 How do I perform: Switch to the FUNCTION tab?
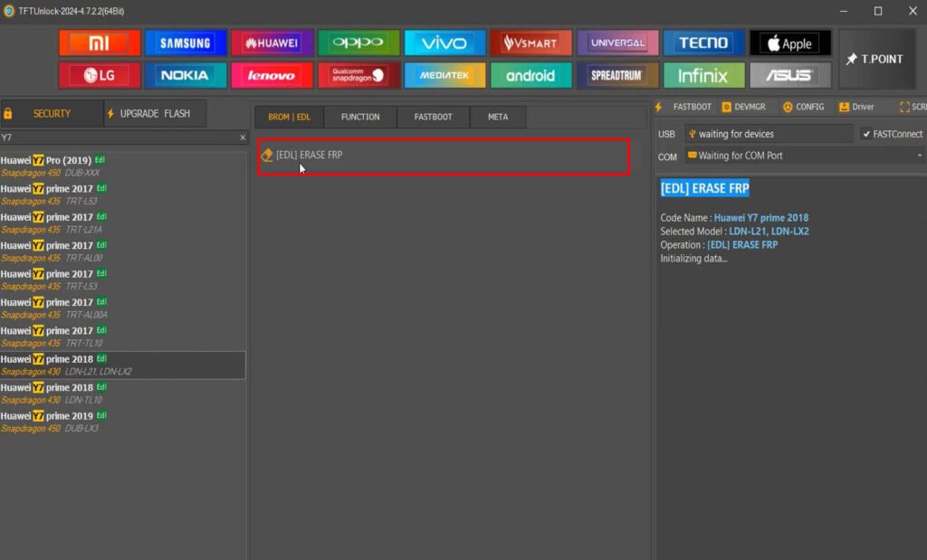tap(360, 117)
